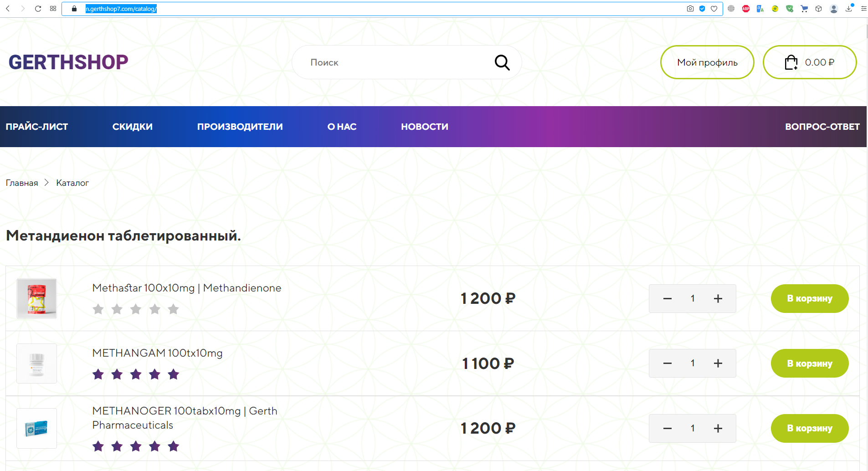Image resolution: width=868 pixels, height=471 pixels.
Task: Open the METHANOGER product thumbnail image
Action: coord(36,429)
